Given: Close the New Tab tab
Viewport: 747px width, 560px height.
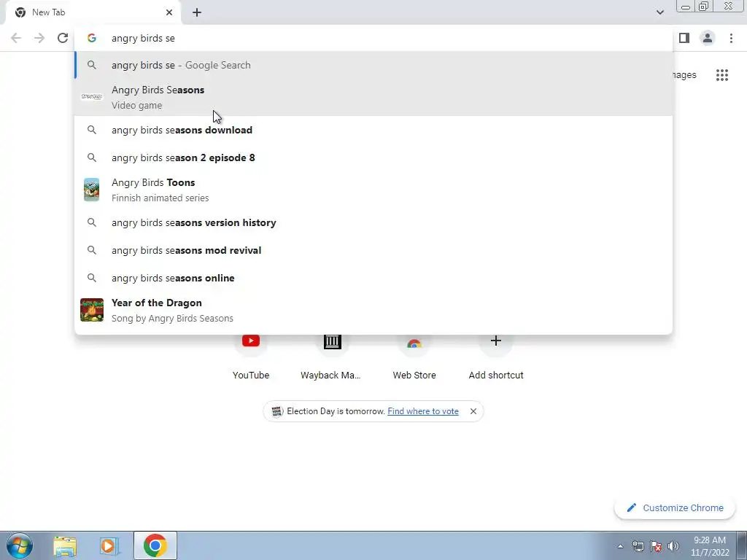Looking at the screenshot, I should 169,12.
